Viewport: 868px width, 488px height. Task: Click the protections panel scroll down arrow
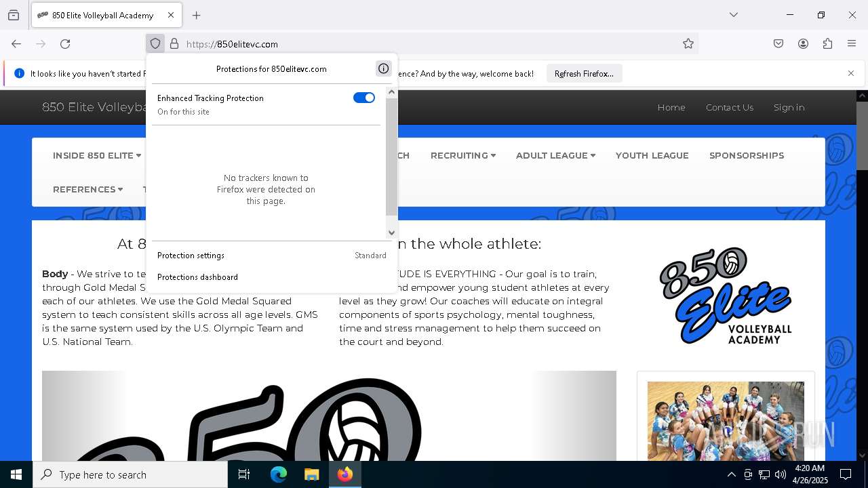[x=391, y=232]
